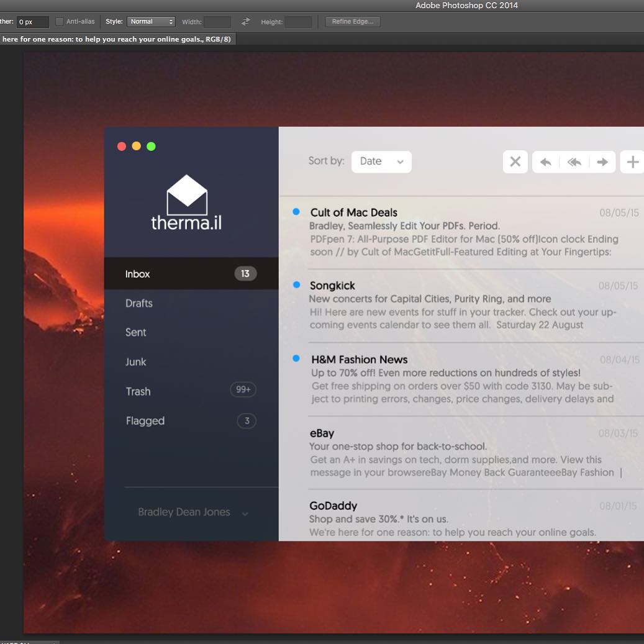
Task: Click the document tab ending in RGB/8
Action: tap(117, 39)
